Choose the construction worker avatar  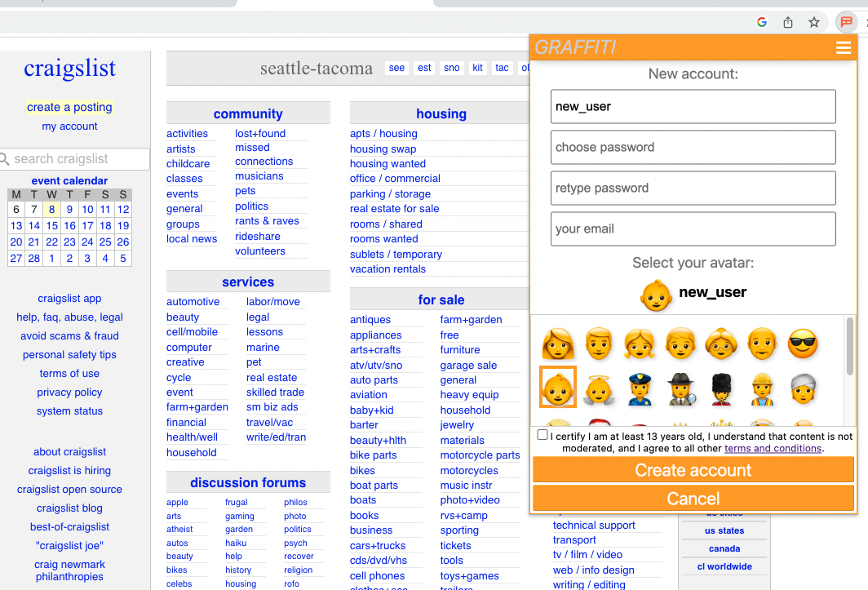tap(762, 388)
